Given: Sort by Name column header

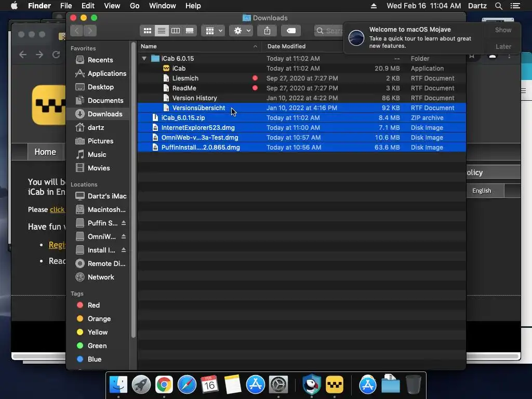Looking at the screenshot, I should 199,46.
